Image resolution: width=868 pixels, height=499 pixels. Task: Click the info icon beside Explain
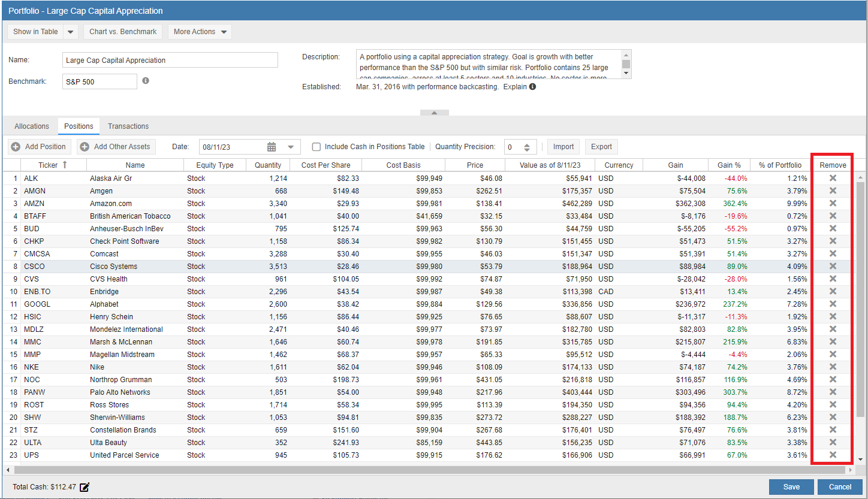pyautogui.click(x=532, y=87)
